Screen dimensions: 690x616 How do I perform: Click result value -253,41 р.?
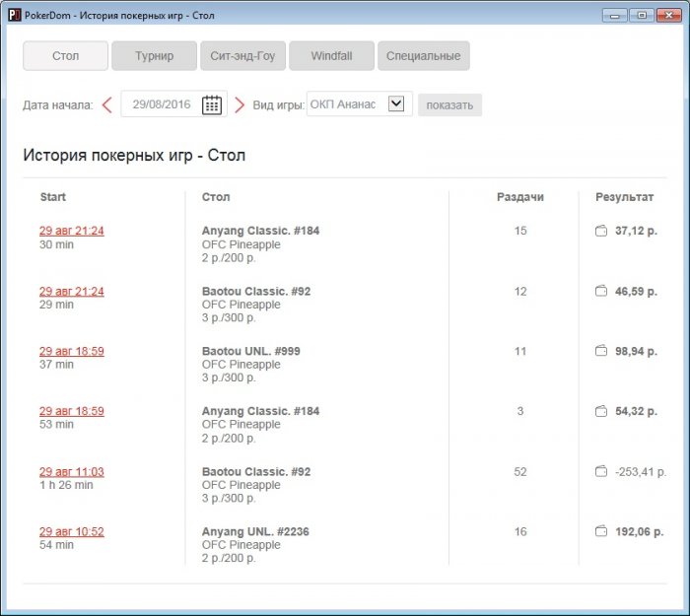coord(641,472)
